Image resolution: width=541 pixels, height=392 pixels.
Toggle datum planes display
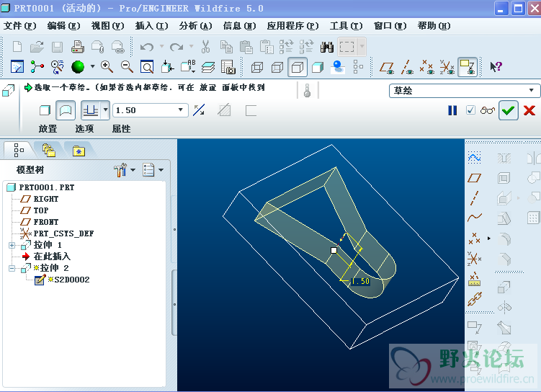pos(387,67)
